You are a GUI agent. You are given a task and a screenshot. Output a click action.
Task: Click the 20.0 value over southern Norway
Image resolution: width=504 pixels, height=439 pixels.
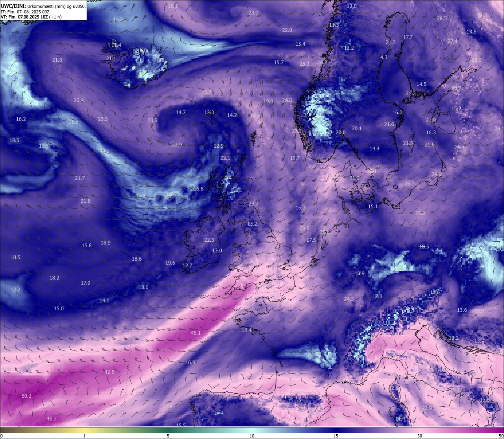pos(341,132)
